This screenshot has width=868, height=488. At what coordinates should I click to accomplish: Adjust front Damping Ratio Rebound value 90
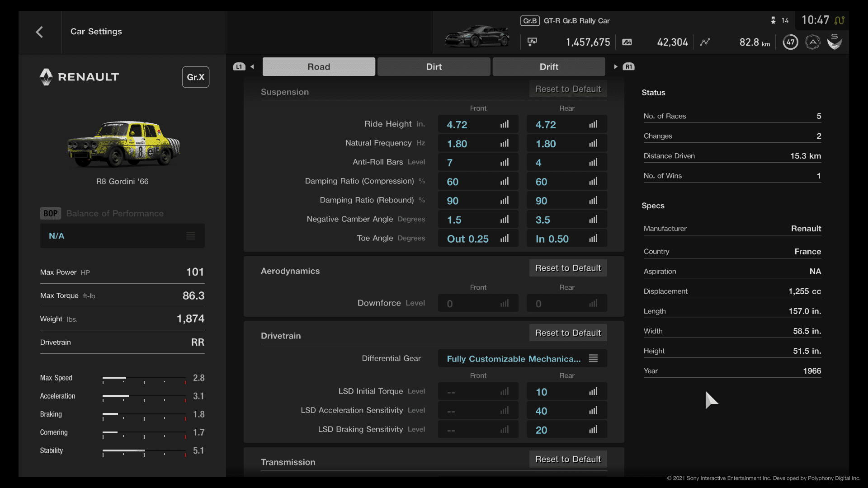pyautogui.click(x=478, y=201)
